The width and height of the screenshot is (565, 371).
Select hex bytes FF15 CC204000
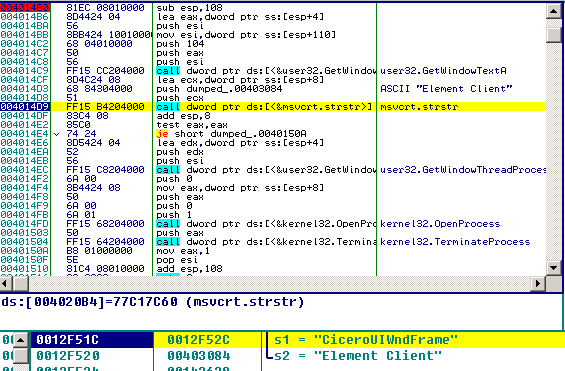click(x=105, y=71)
